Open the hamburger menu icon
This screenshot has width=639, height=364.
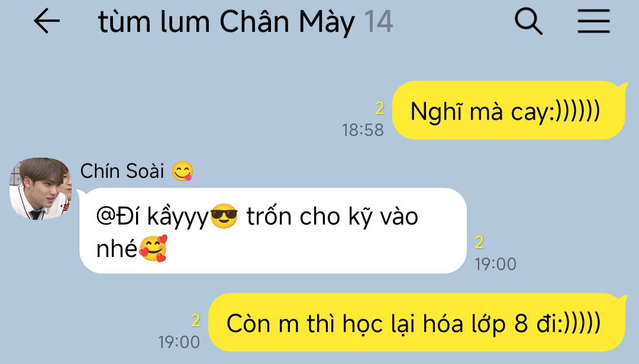[x=594, y=21]
